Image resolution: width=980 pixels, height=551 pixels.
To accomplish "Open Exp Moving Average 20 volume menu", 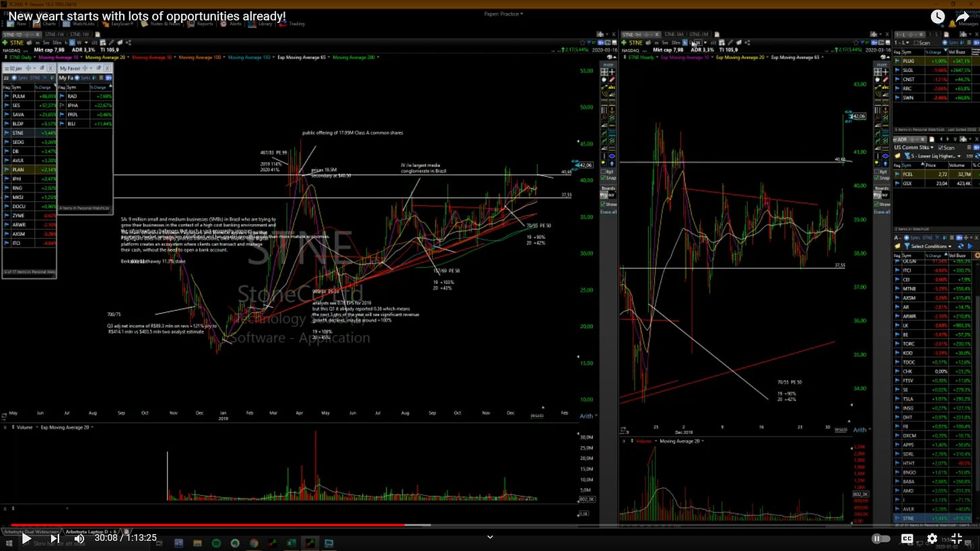I will tap(66, 427).
